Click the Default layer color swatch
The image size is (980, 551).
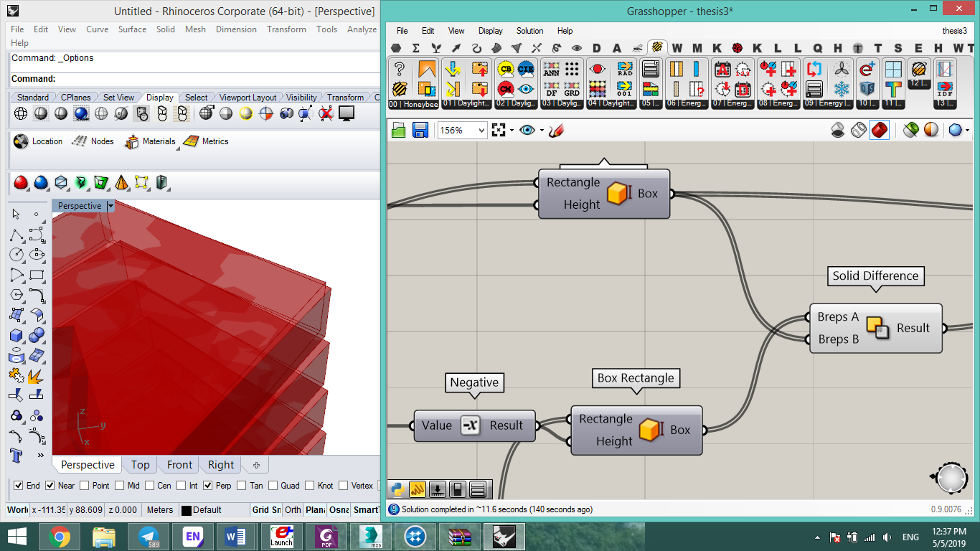coord(187,510)
